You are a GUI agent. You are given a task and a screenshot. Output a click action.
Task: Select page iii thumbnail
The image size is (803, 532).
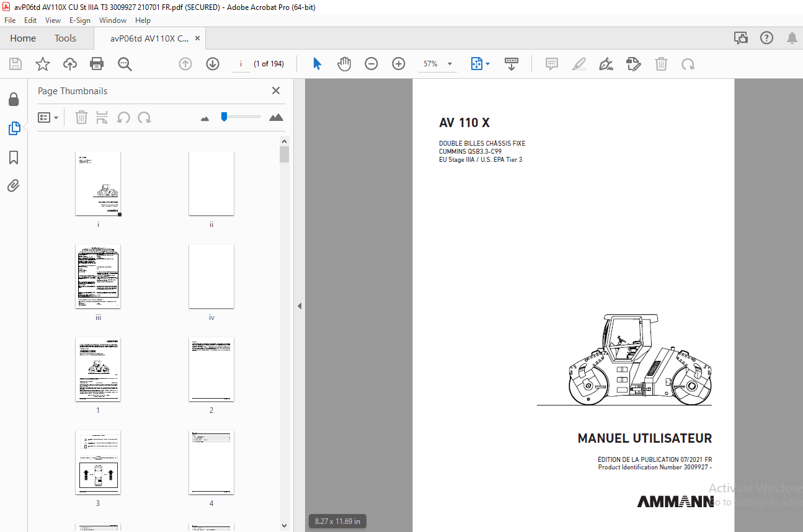[x=98, y=276]
